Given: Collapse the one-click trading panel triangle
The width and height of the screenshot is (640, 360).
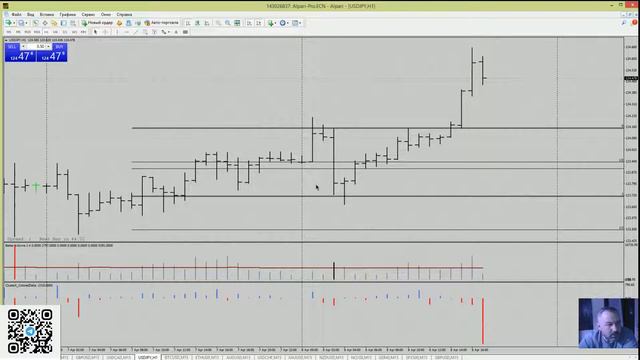Looking at the screenshot, I should 6,40.
